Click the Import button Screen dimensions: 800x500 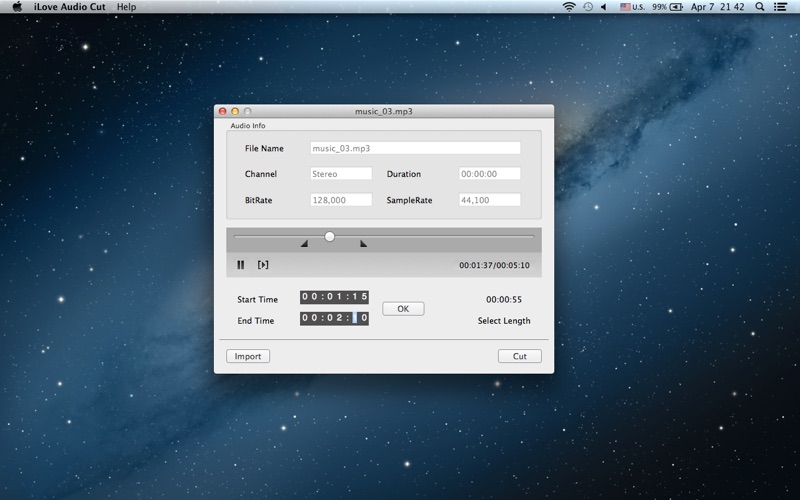pyautogui.click(x=248, y=356)
